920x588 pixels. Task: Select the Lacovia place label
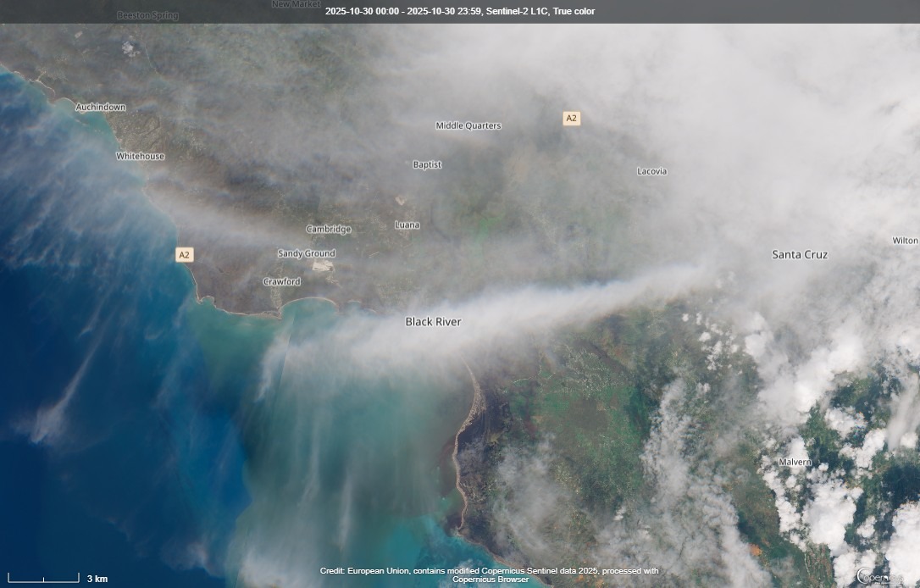point(651,171)
